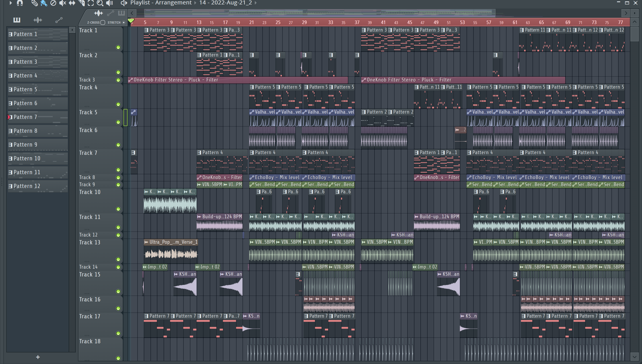Click the Playlist - Arrangement title

161,3
